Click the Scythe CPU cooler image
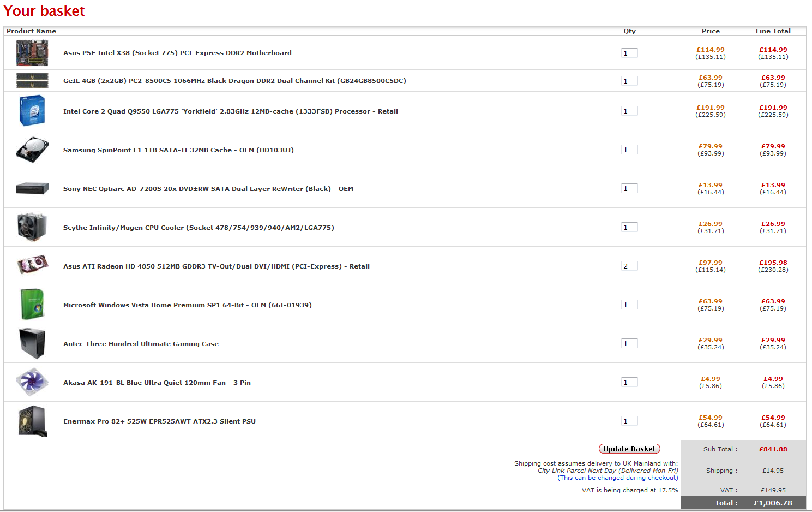This screenshot has width=812, height=512. (x=32, y=227)
